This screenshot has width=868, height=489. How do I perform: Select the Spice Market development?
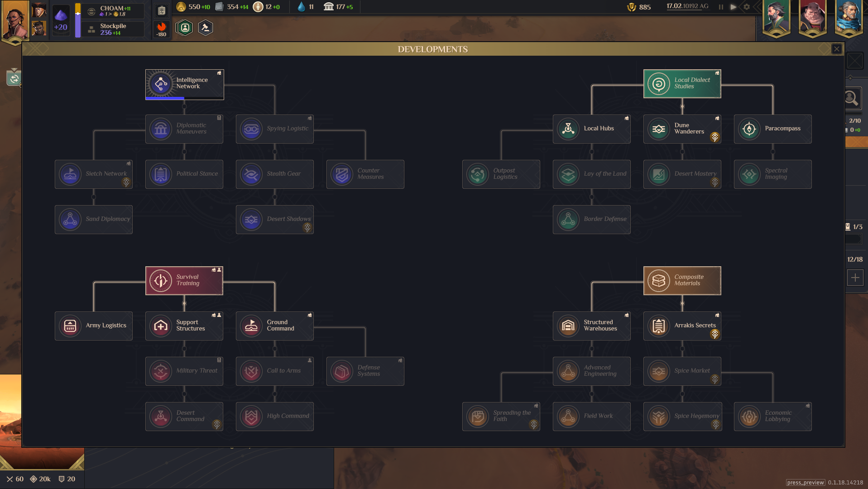(x=682, y=371)
